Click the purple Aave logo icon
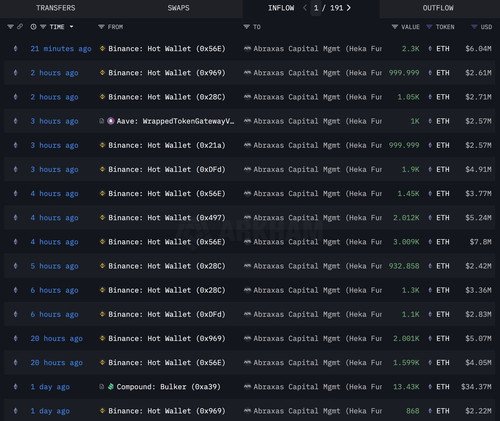Viewport: 500px width, 421px height. pos(111,121)
